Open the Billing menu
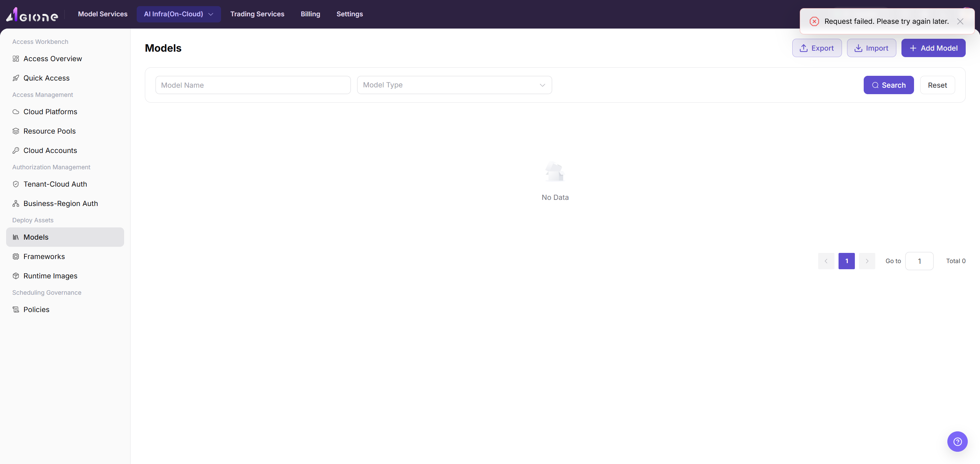 (x=310, y=14)
